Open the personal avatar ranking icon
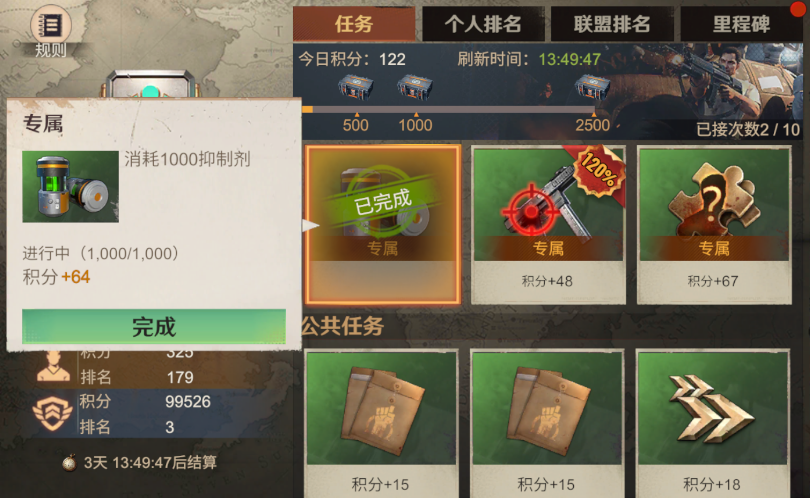 [53, 366]
